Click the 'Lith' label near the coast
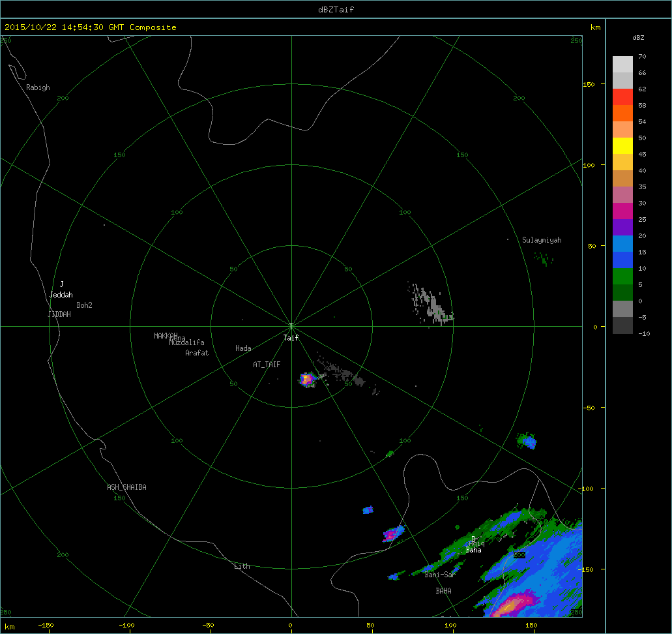The image size is (672, 634). click(x=242, y=566)
